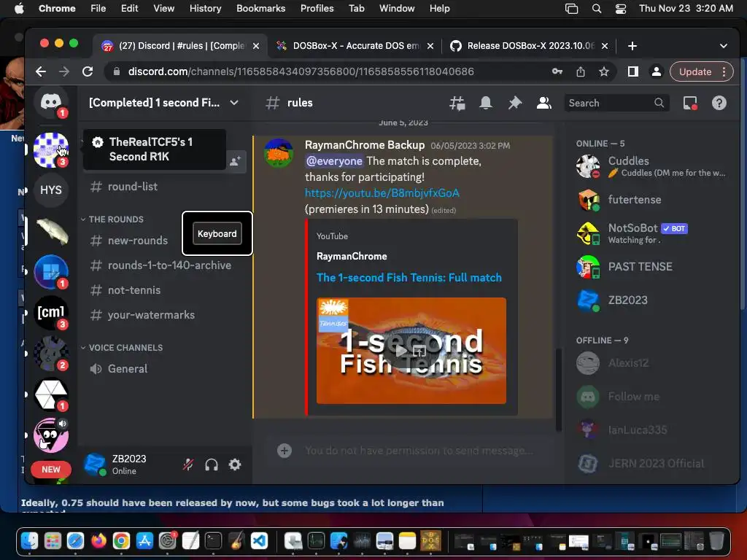The width and height of the screenshot is (747, 560).
Task: Go back in Chrome
Action: [41, 71]
